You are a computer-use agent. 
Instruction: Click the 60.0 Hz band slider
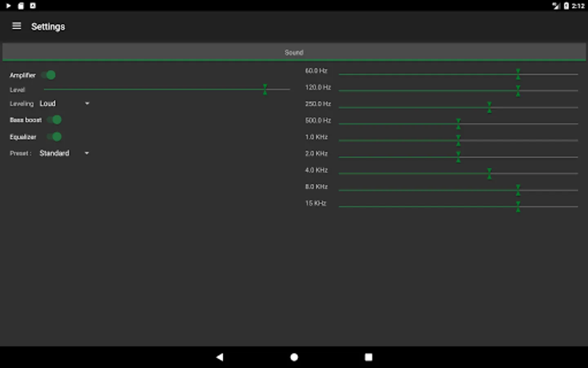point(458,74)
